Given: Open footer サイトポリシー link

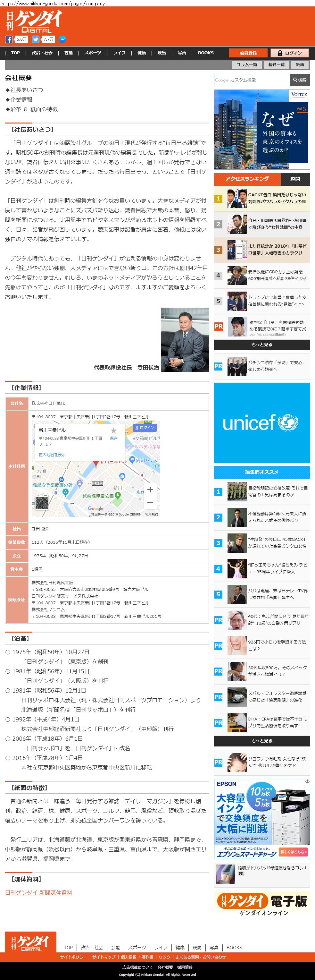Looking at the screenshot, I should pos(73,957).
